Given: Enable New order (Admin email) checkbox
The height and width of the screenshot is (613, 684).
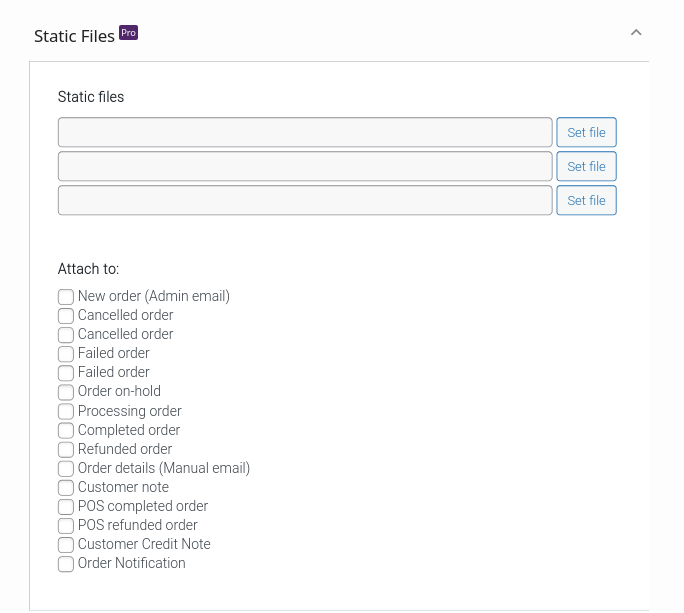Looking at the screenshot, I should coord(66,297).
